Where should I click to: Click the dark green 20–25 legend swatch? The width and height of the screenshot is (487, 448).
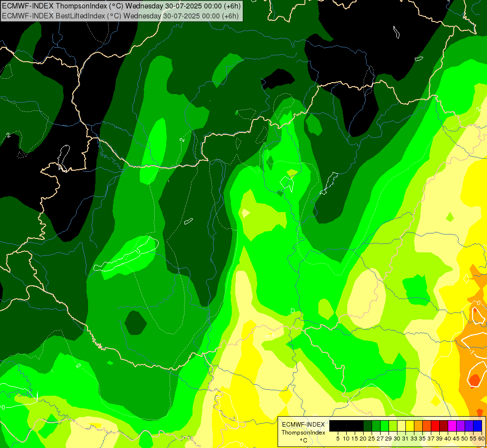click(368, 426)
